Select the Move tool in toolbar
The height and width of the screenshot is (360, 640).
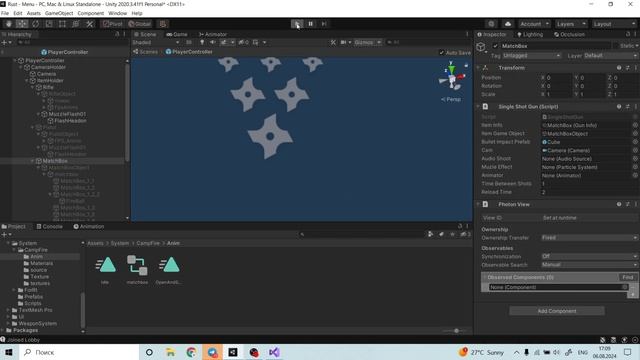pyautogui.click(x=22, y=24)
